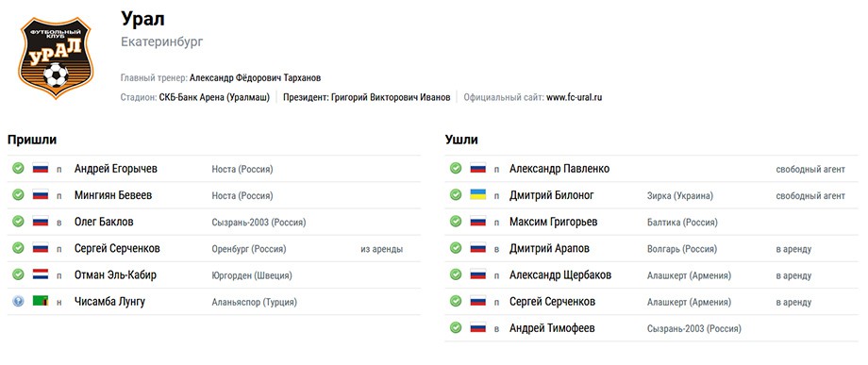
Task: Click club Балтика (Россия)
Action: tap(682, 223)
